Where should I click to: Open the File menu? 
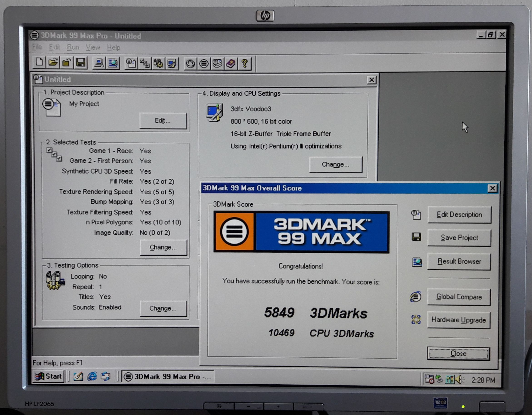point(37,47)
